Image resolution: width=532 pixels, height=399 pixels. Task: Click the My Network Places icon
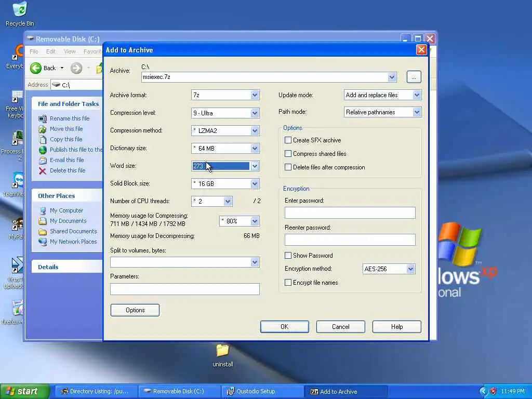pyautogui.click(x=43, y=242)
